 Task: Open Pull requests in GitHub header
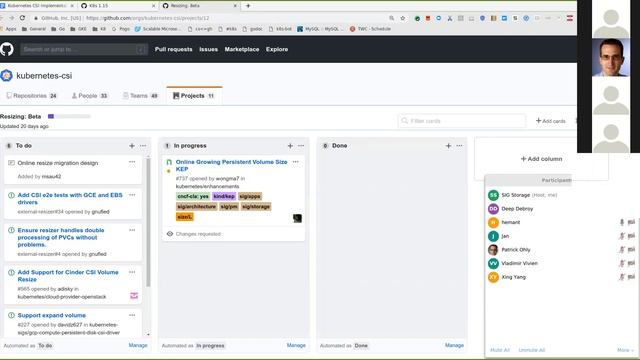tap(173, 49)
